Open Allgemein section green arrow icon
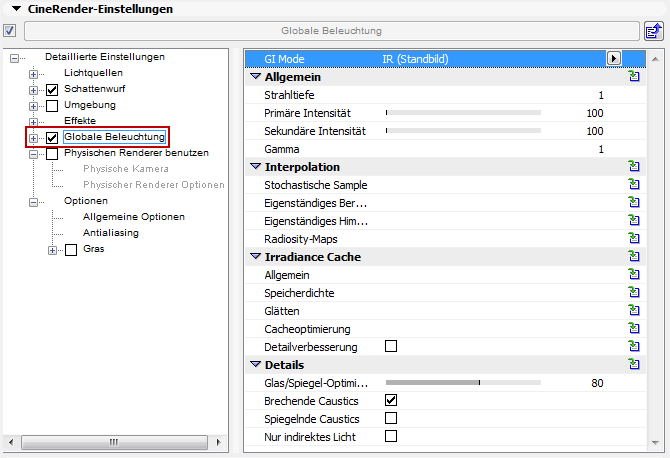The image size is (670, 458). click(634, 76)
